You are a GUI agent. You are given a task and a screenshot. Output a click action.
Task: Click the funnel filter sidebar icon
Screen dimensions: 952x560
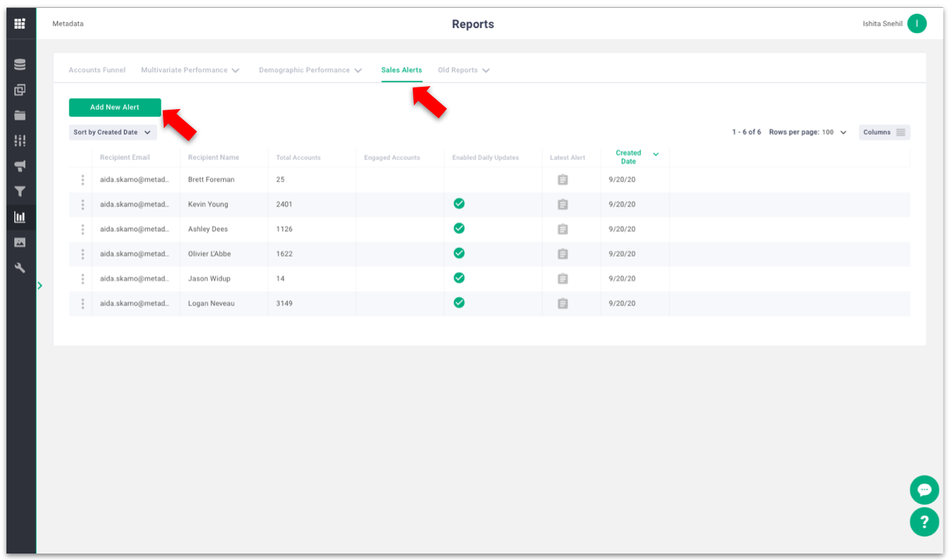click(20, 191)
